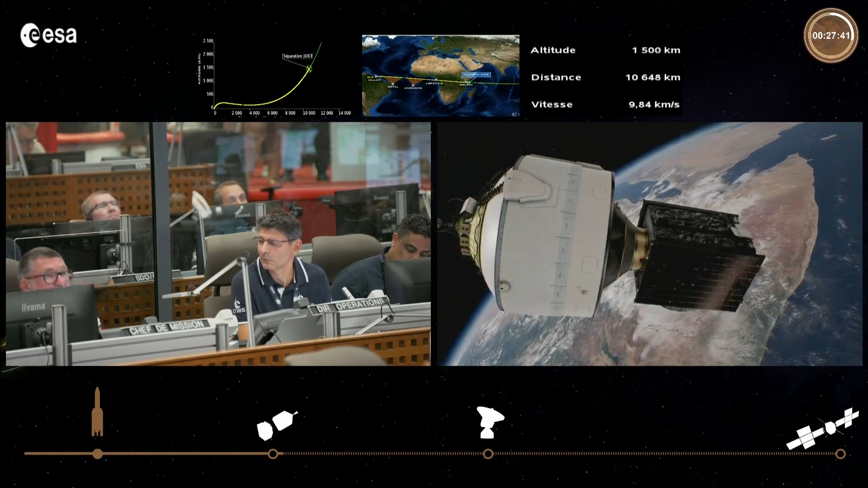This screenshot has width=868, height=488.
Task: Select the third timeline milestone marker
Action: tap(488, 454)
